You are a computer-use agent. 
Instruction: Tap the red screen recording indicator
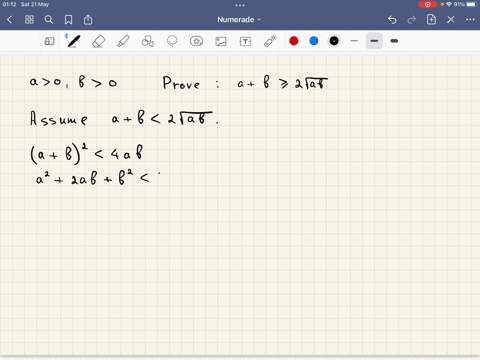[x=427, y=4]
